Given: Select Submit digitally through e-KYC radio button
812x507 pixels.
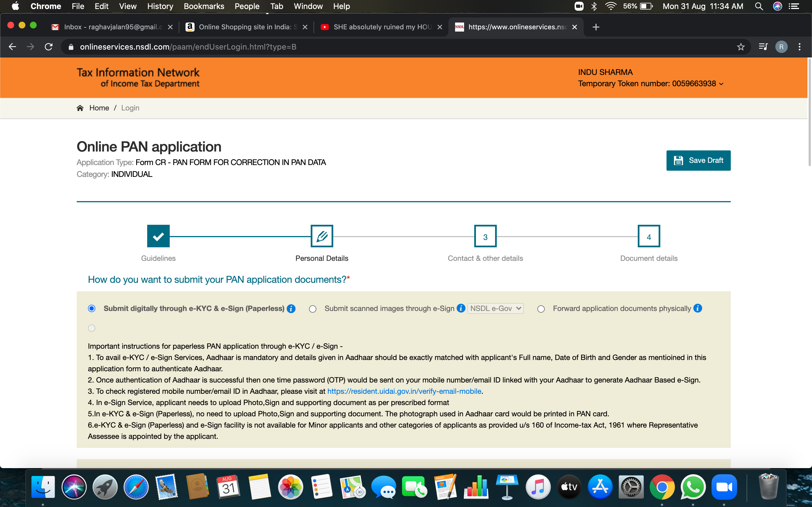Looking at the screenshot, I should coord(92,308).
